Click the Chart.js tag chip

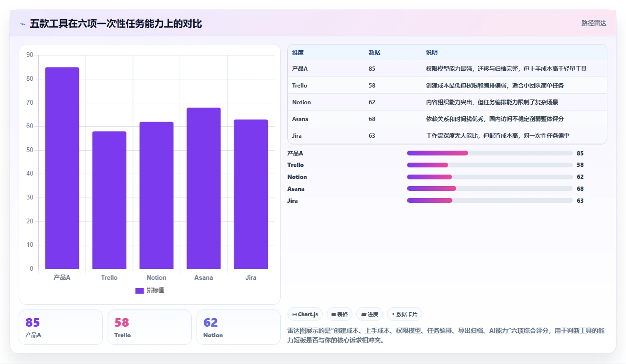click(x=305, y=314)
